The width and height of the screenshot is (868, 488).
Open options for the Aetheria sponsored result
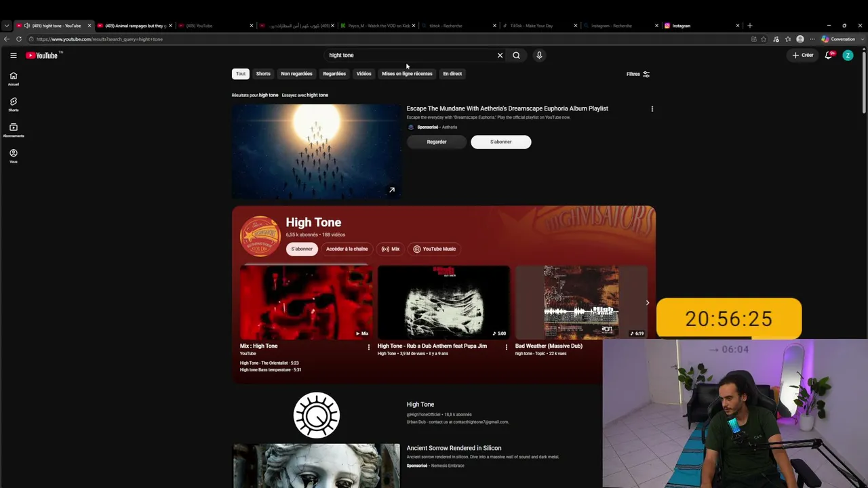pyautogui.click(x=652, y=108)
